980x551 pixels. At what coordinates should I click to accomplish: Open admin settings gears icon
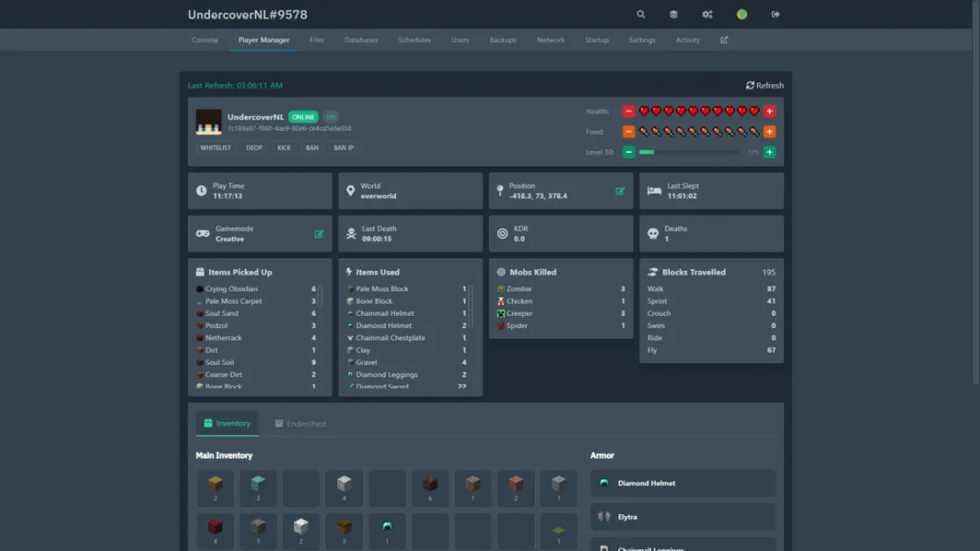707,15
